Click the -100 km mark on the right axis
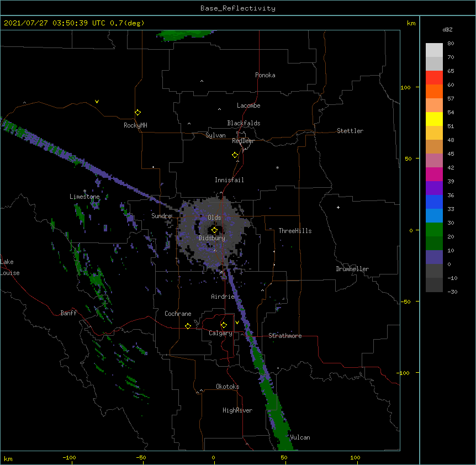The image size is (476, 465). point(404,373)
